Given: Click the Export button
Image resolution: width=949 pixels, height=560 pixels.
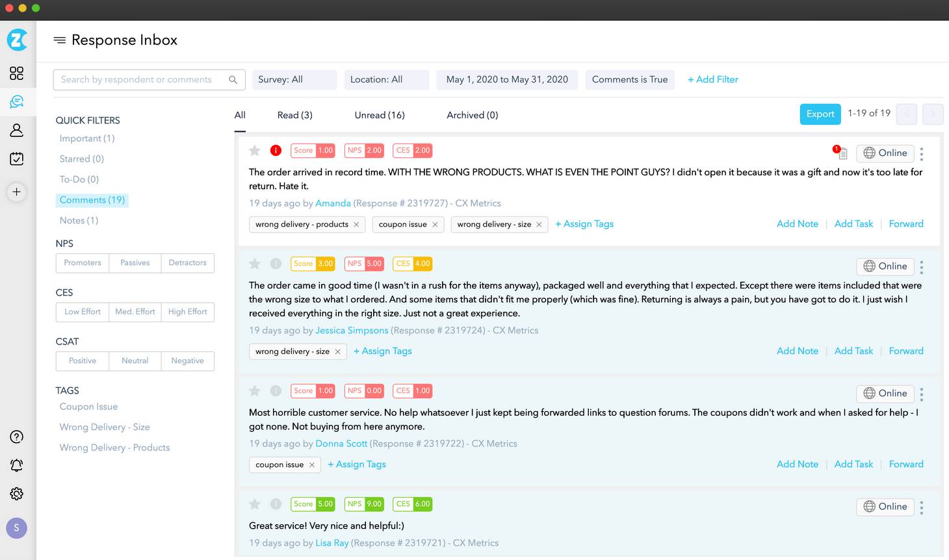Looking at the screenshot, I should [x=820, y=114].
